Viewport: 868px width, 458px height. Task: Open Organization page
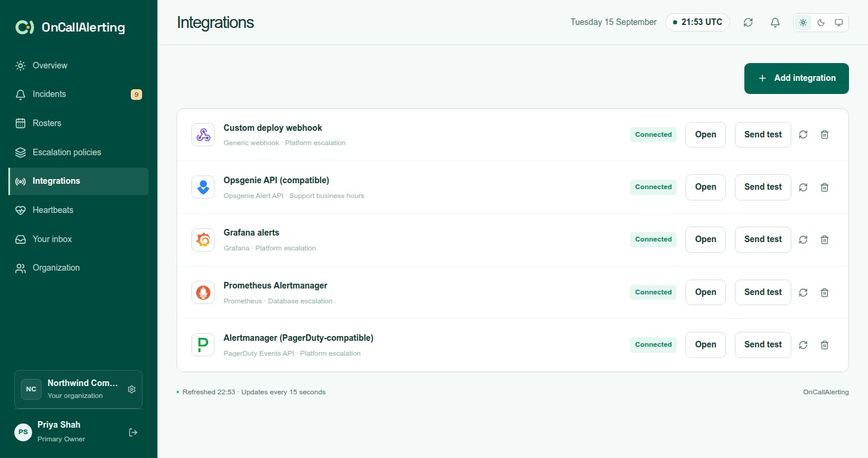(78, 268)
